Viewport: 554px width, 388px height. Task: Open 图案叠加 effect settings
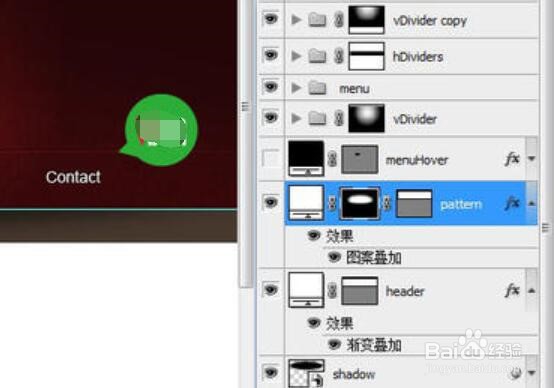pyautogui.click(x=374, y=257)
